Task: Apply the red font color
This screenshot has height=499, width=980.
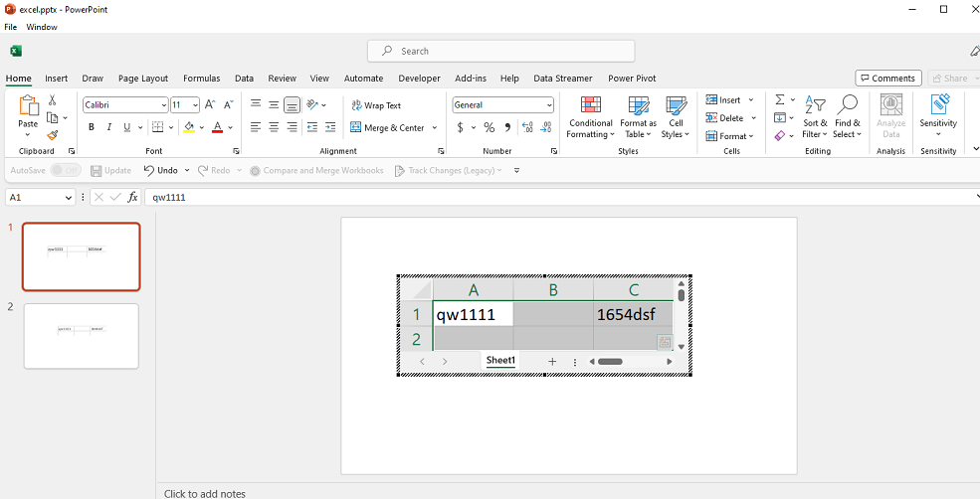Action: tap(218, 127)
